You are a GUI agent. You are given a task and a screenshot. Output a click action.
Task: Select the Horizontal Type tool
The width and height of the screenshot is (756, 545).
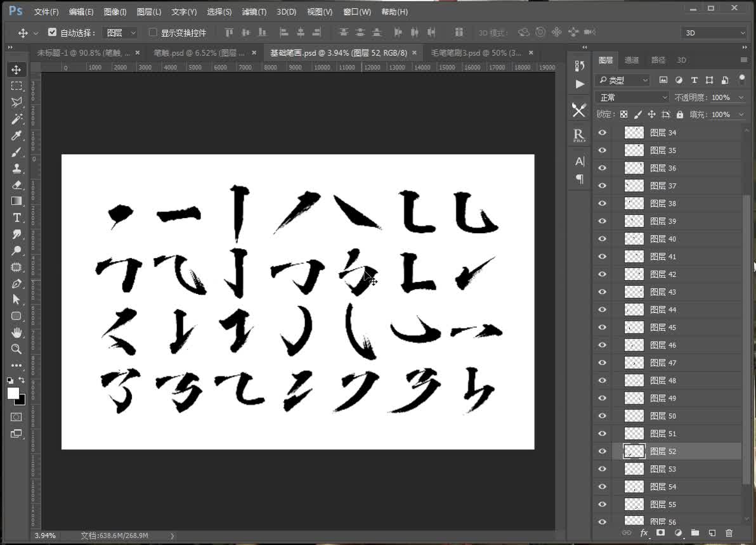click(x=16, y=217)
